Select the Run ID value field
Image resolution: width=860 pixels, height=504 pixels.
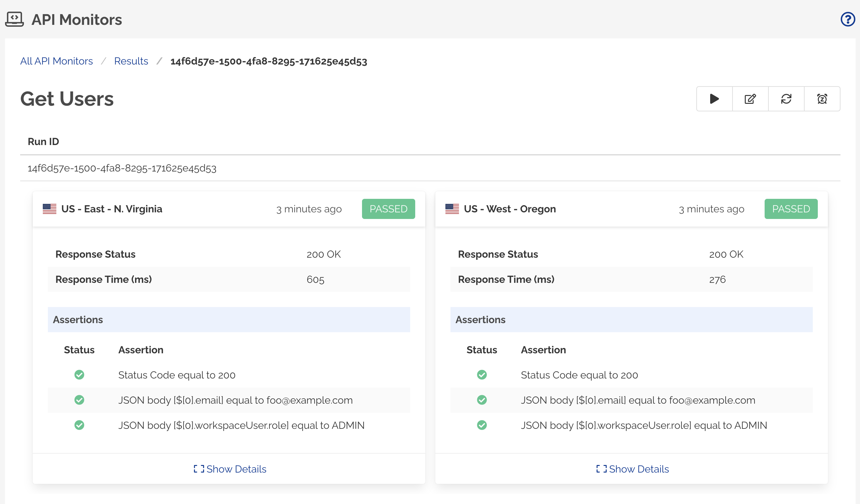(x=122, y=168)
